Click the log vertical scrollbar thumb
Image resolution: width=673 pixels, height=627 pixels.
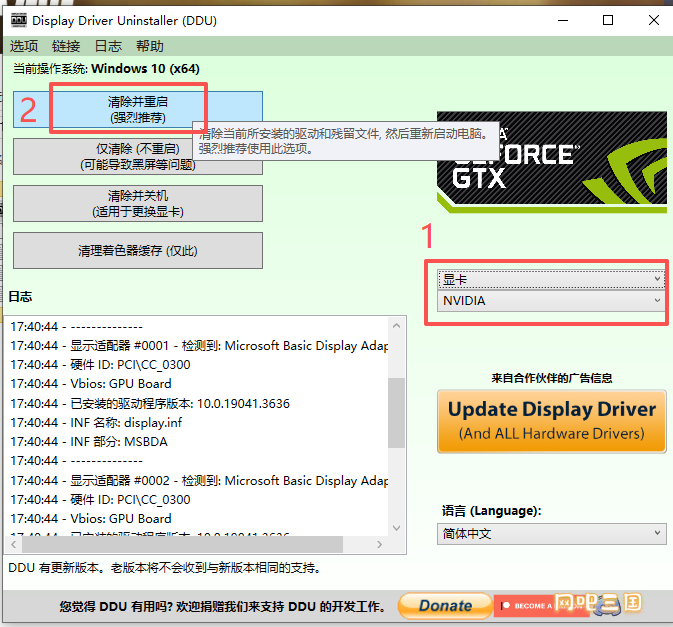397,413
